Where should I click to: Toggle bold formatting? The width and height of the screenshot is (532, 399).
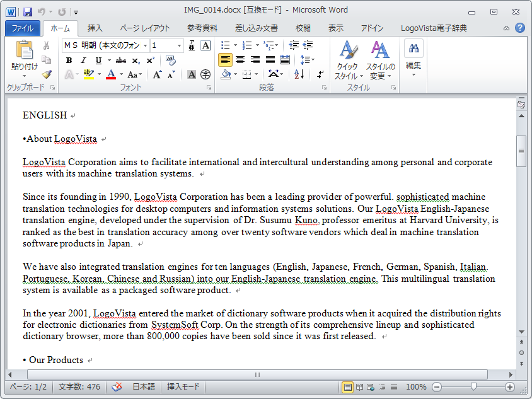click(69, 61)
